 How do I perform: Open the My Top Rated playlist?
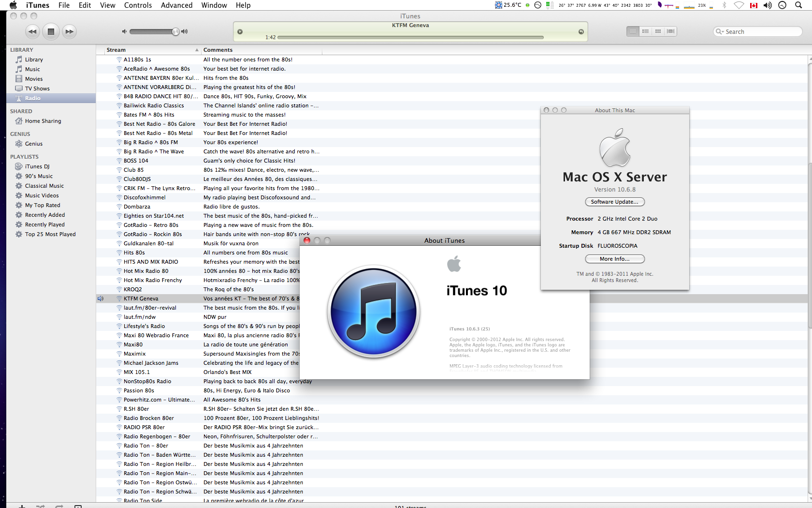[x=51, y=205]
